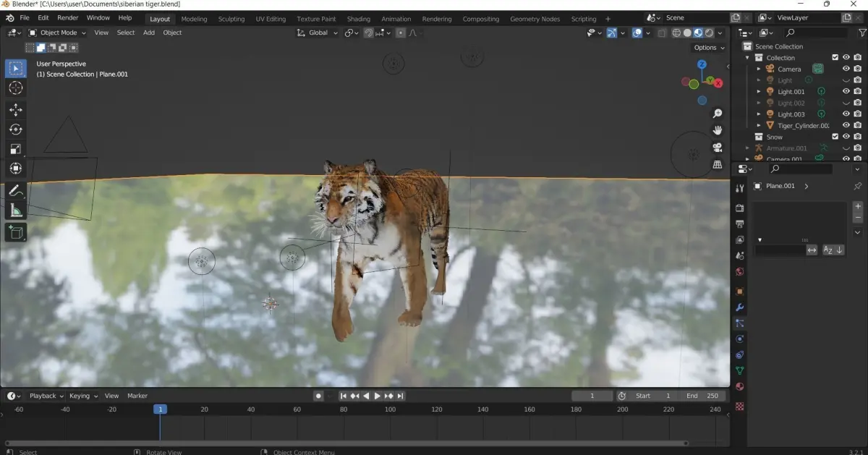
Task: Select the Scale tool
Action: tap(15, 149)
